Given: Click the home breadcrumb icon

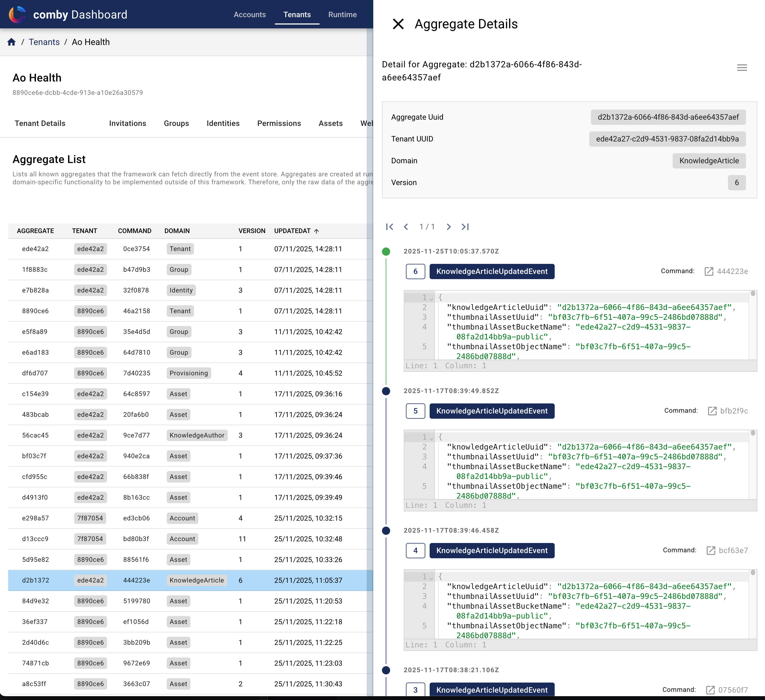Looking at the screenshot, I should (x=11, y=42).
